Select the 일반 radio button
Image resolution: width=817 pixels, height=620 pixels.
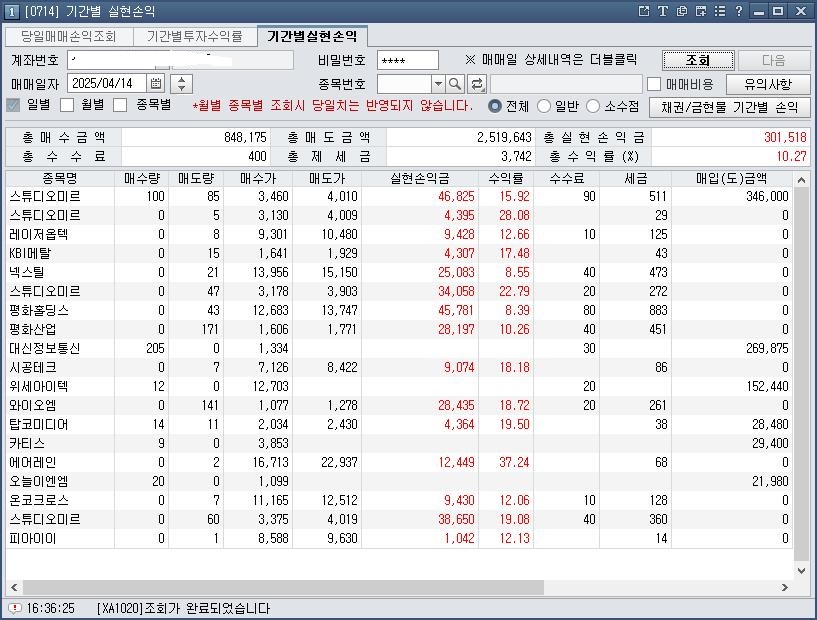click(544, 106)
